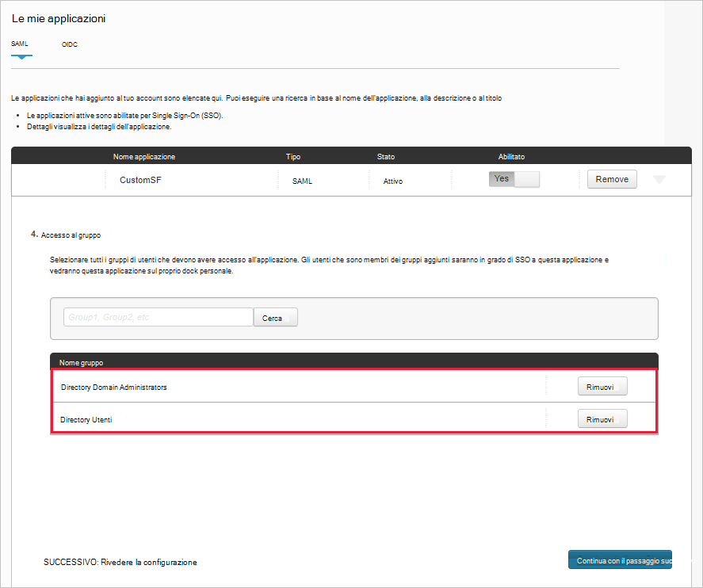This screenshot has height=588, width=703.
Task: Click the Nome gruppo header bar
Action: point(82,362)
